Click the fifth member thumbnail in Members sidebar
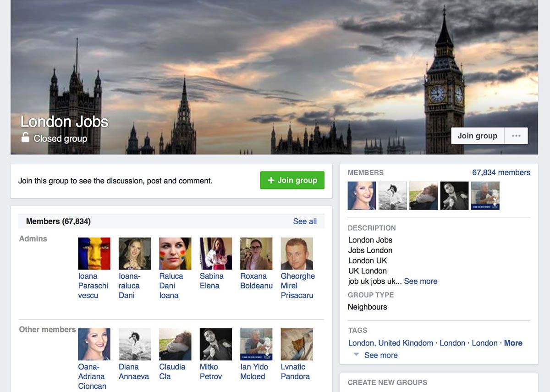Image resolution: width=550 pixels, height=392 pixels. point(485,196)
